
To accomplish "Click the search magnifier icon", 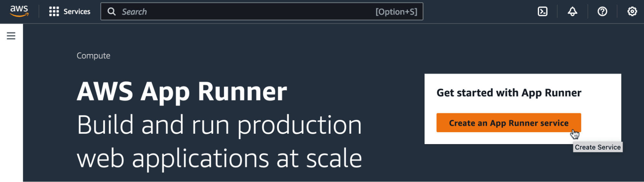I will tap(111, 12).
